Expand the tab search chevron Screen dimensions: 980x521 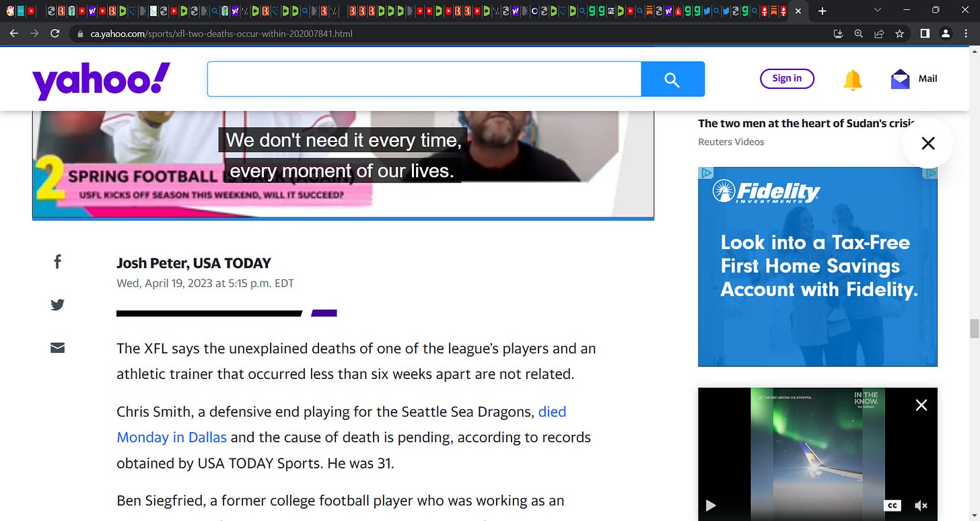[x=877, y=10]
